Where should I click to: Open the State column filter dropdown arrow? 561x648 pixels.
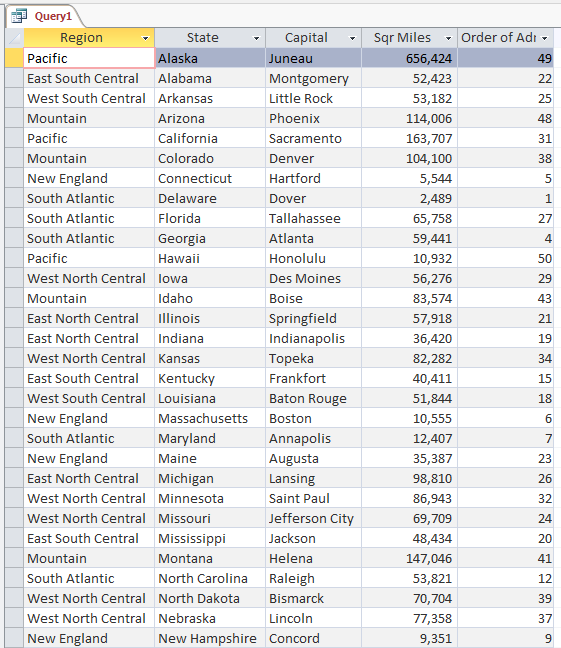coord(256,38)
